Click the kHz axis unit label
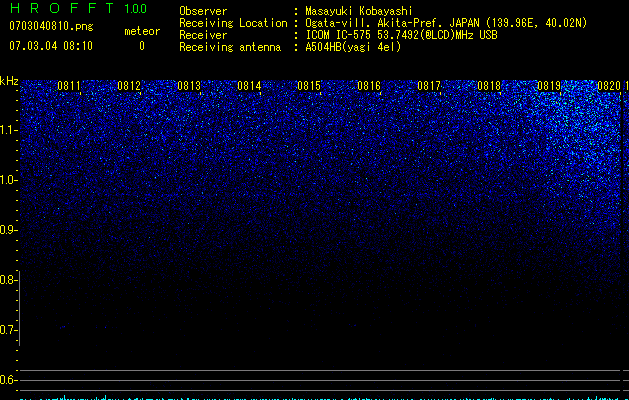The width and height of the screenshot is (629, 400). (x=9, y=81)
